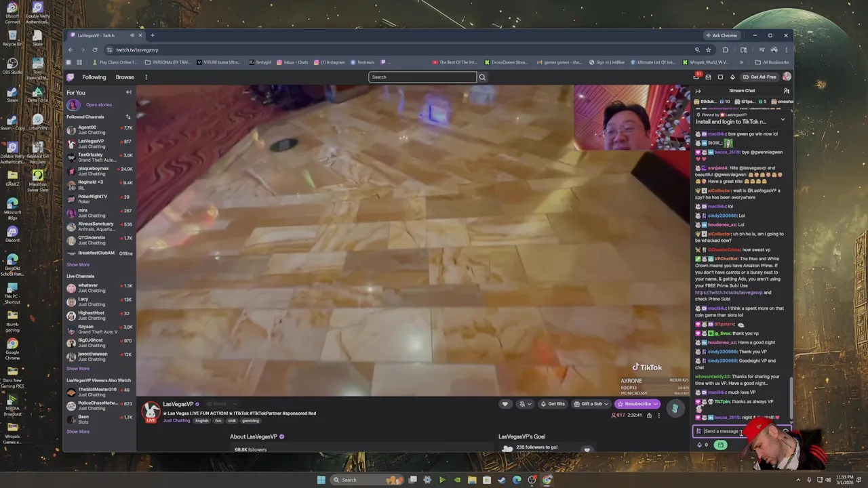This screenshot has width=868, height=488.
Task: Open Twitch more menu three dots
Action: 146,77
